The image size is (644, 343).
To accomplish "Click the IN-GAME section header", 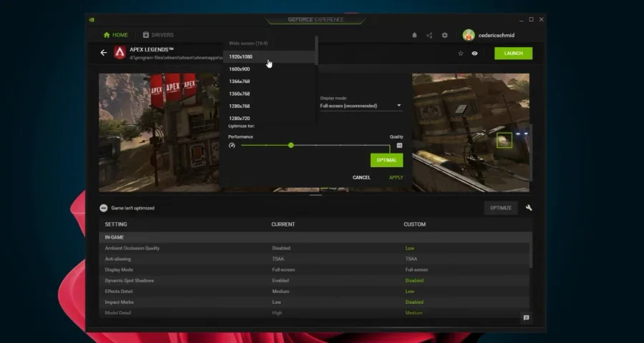I will coord(316,237).
